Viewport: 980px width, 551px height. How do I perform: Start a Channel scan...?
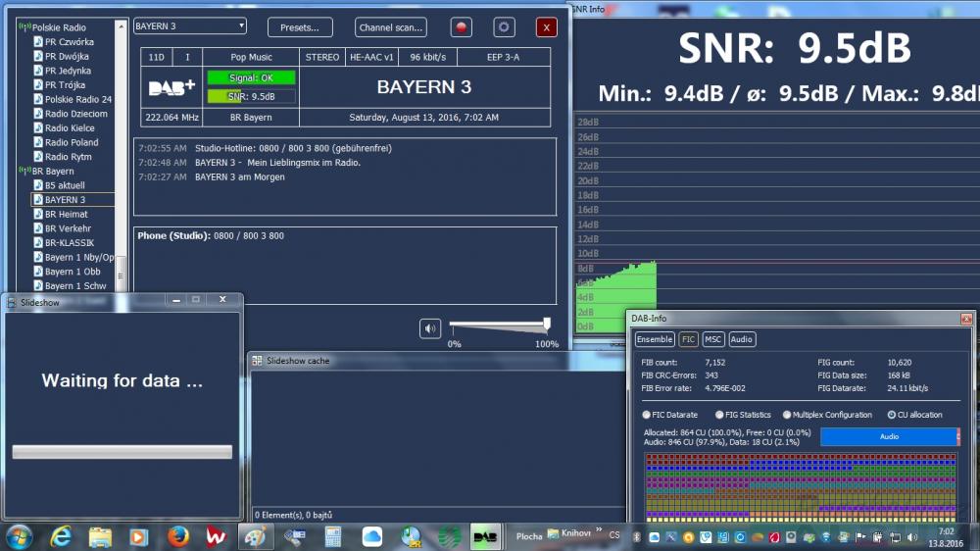[x=391, y=27]
